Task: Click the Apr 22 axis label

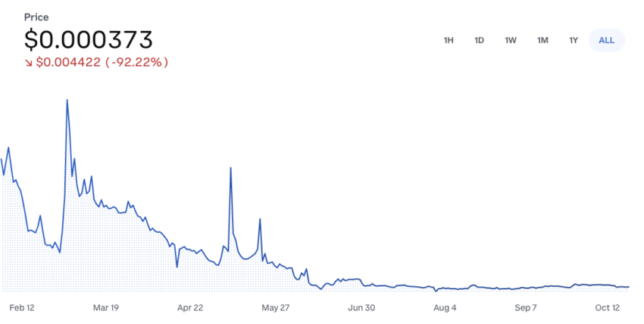Action: click(190, 307)
